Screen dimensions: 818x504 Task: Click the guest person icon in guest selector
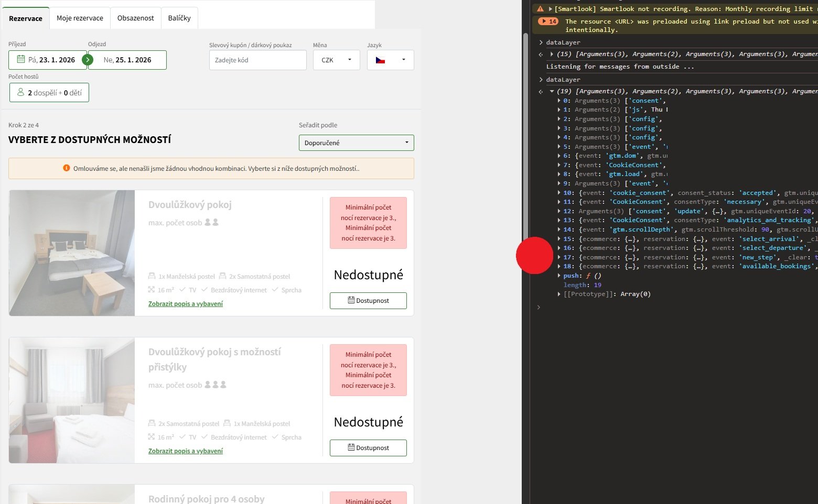click(21, 92)
